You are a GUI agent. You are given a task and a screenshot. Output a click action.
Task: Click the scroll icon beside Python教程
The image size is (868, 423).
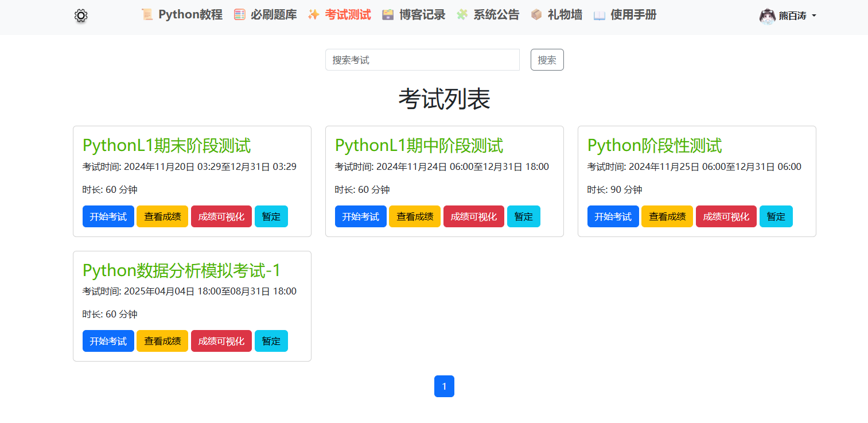click(x=147, y=15)
